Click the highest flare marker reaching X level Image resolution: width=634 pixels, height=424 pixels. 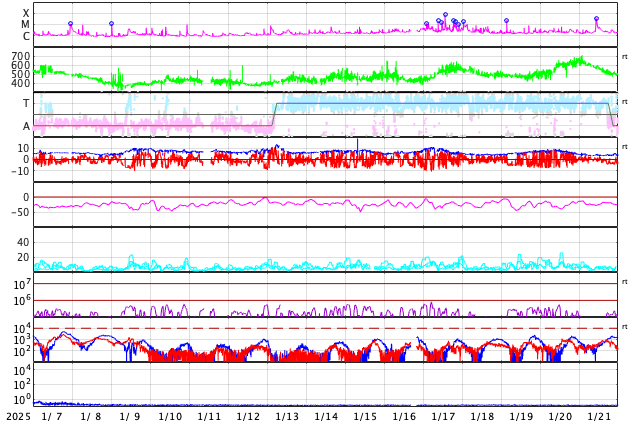(x=445, y=15)
